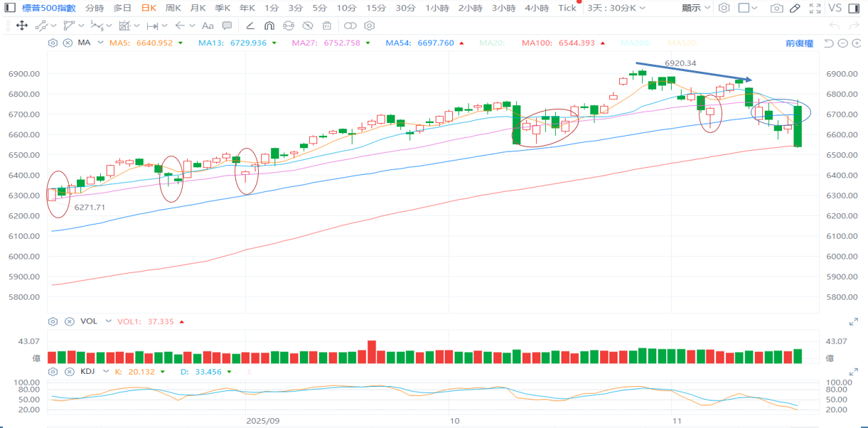Select the move/pan crosshair tool
The width and height of the screenshot is (868, 428).
21,26
